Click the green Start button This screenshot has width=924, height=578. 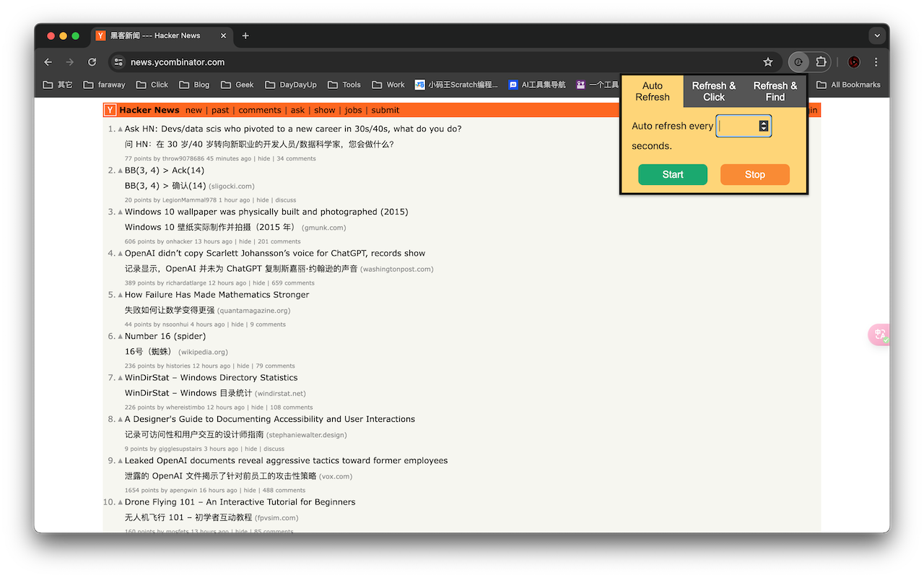(x=673, y=174)
